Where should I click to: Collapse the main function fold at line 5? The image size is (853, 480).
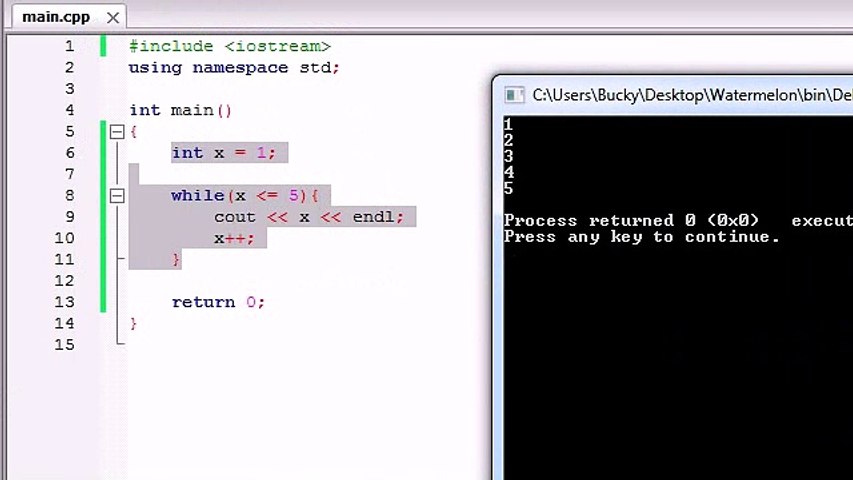tap(117, 132)
